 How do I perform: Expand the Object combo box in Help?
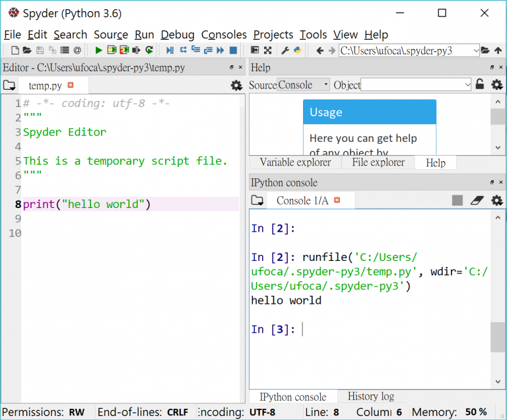467,85
